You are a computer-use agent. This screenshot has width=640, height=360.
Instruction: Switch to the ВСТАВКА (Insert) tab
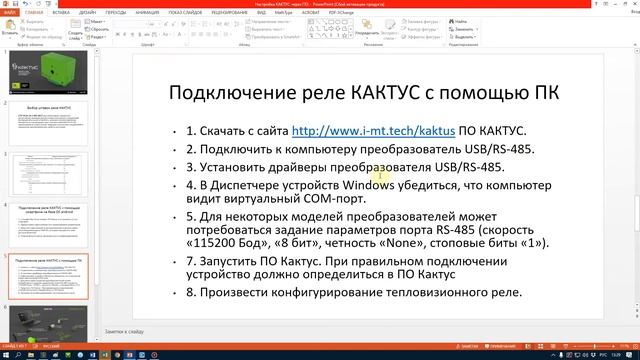click(x=61, y=13)
